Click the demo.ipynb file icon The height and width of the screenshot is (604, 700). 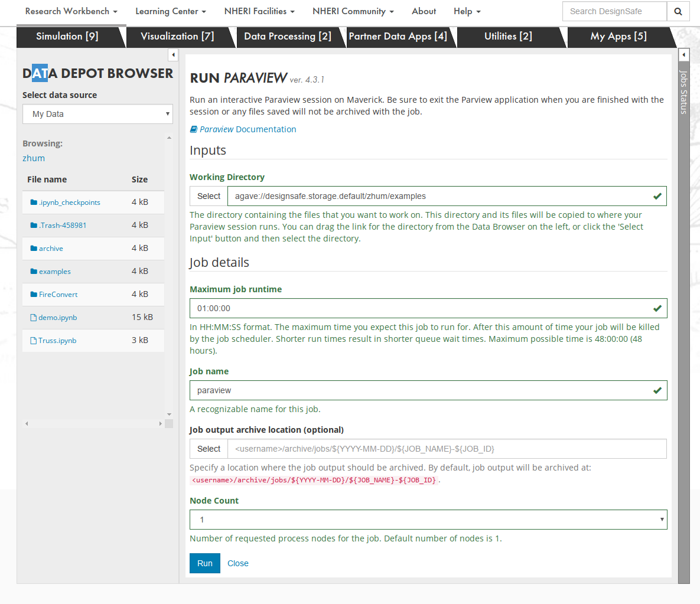(x=33, y=318)
